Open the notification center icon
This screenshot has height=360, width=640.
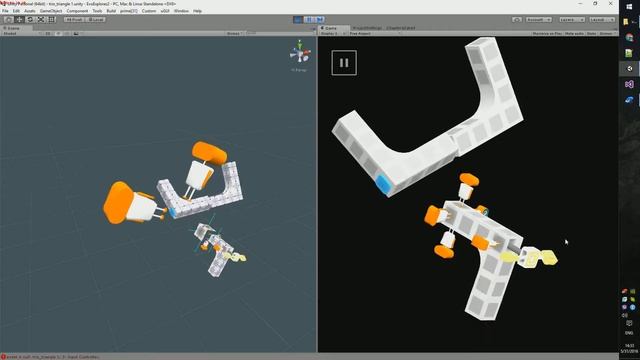[629, 323]
